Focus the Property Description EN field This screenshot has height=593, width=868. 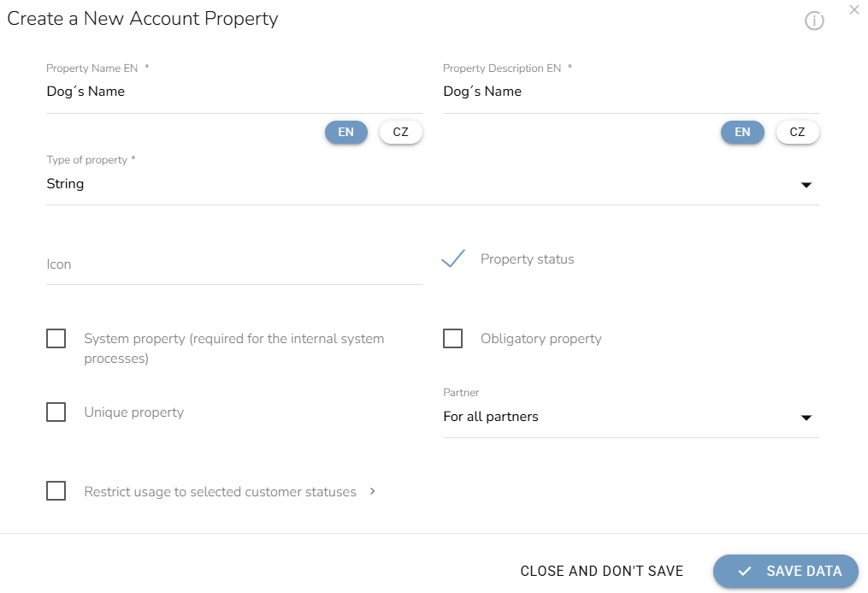pos(631,92)
